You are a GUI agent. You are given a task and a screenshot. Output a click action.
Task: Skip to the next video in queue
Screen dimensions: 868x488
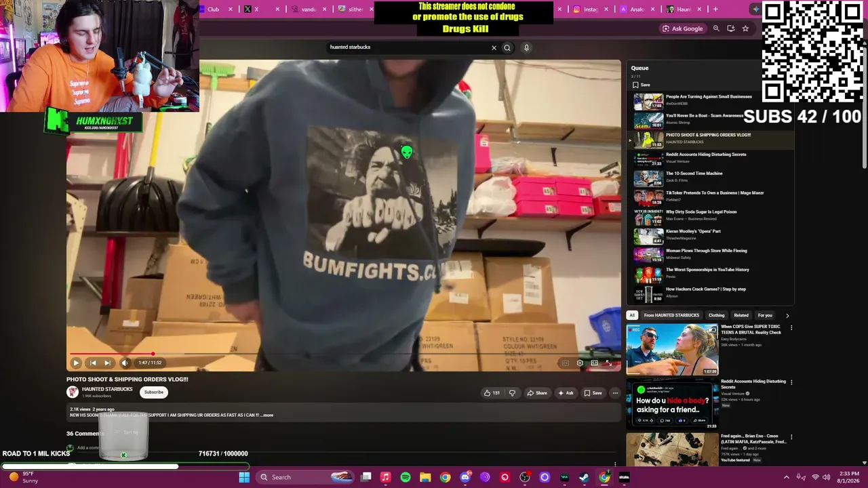pos(107,363)
